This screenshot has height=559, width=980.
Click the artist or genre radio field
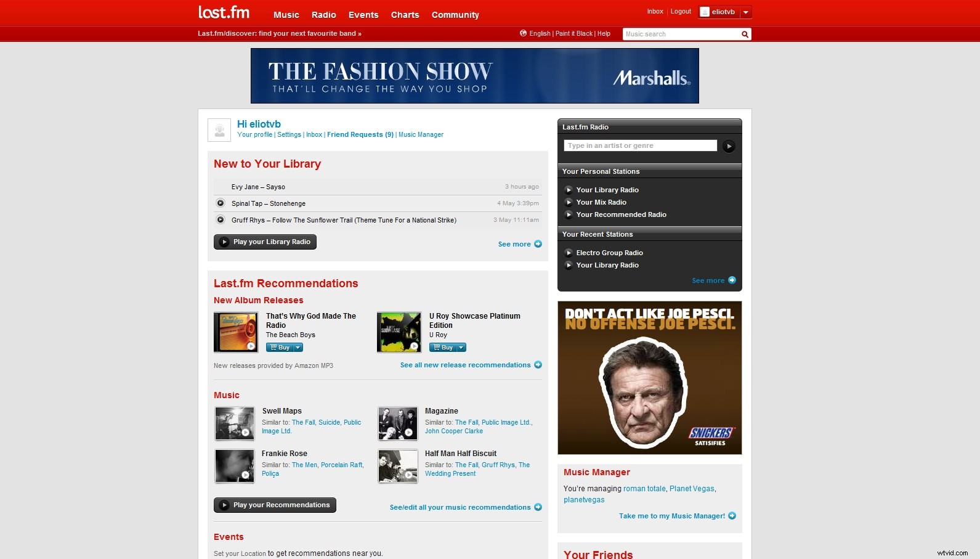pyautogui.click(x=641, y=145)
